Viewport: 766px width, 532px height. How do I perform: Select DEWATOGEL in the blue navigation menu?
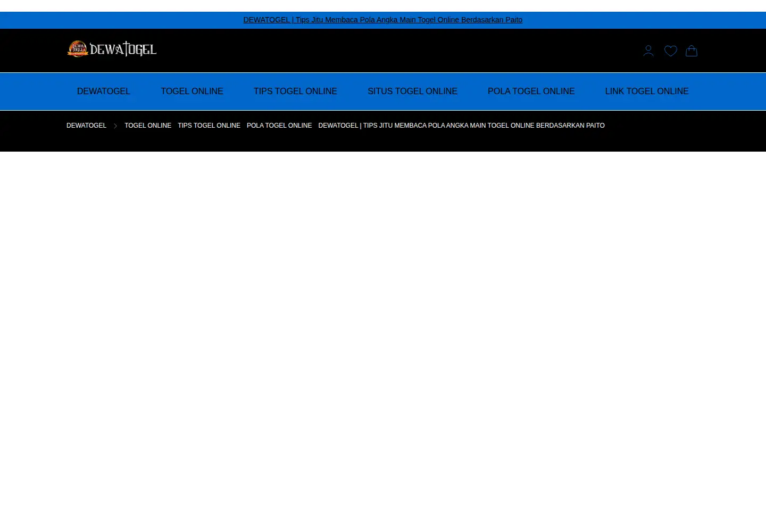click(104, 92)
